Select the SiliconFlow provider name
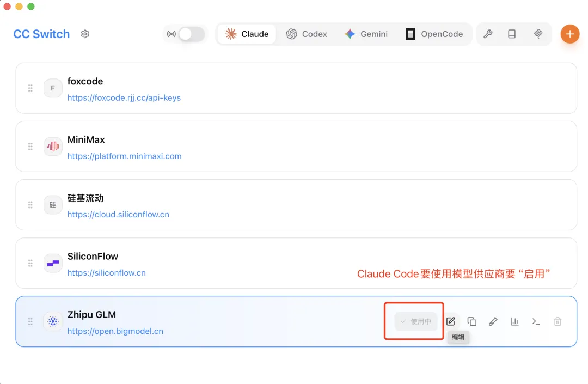 [x=93, y=257]
